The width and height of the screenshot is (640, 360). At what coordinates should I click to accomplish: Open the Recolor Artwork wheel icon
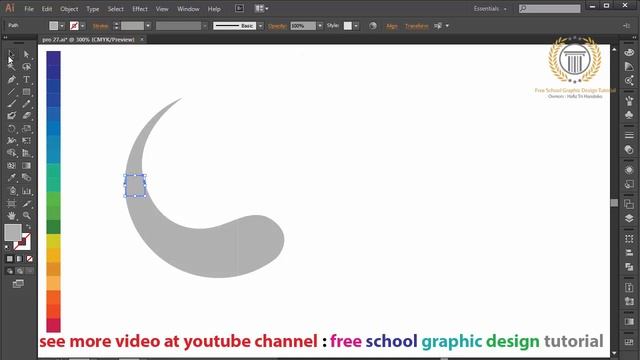(373, 26)
